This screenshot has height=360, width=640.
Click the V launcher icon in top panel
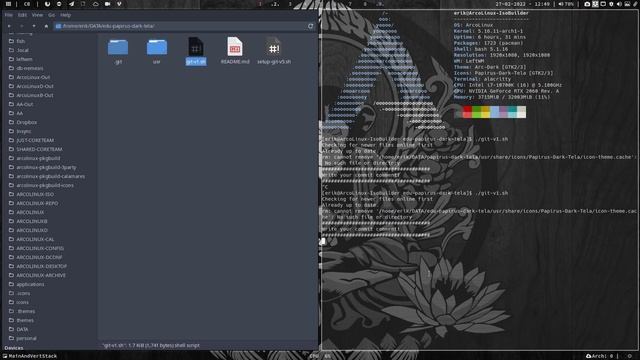pyautogui.click(x=119, y=4)
